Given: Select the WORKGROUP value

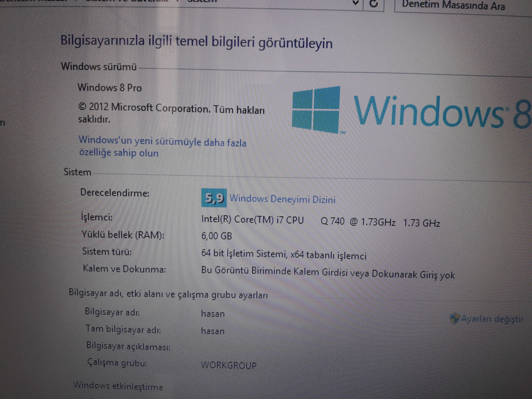Looking at the screenshot, I should pos(229,365).
